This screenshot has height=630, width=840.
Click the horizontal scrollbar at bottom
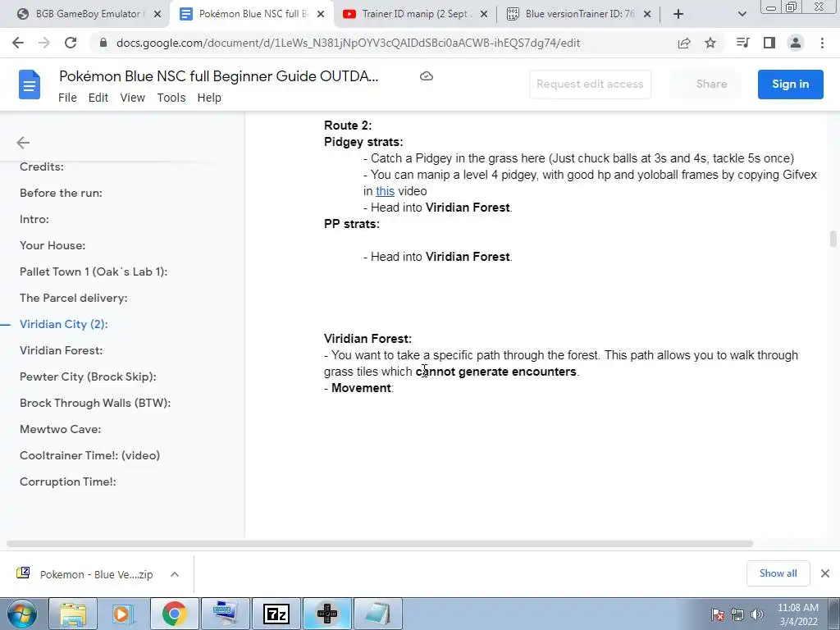tap(380, 544)
